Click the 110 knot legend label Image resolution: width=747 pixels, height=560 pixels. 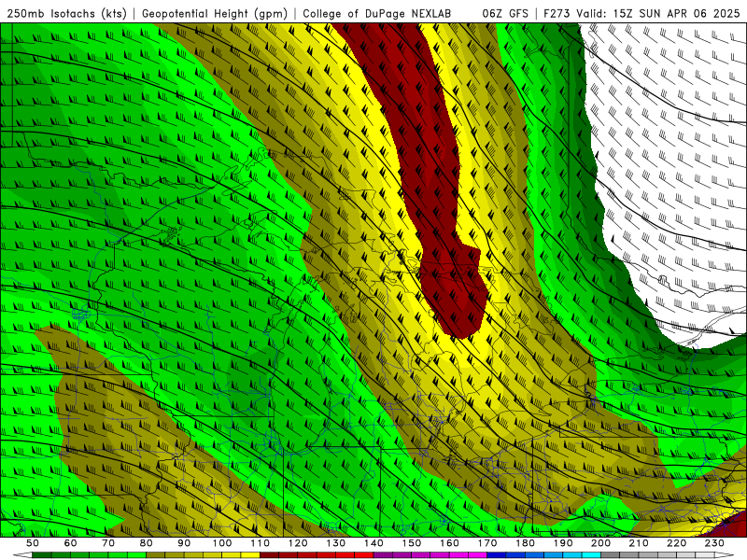tap(261, 543)
